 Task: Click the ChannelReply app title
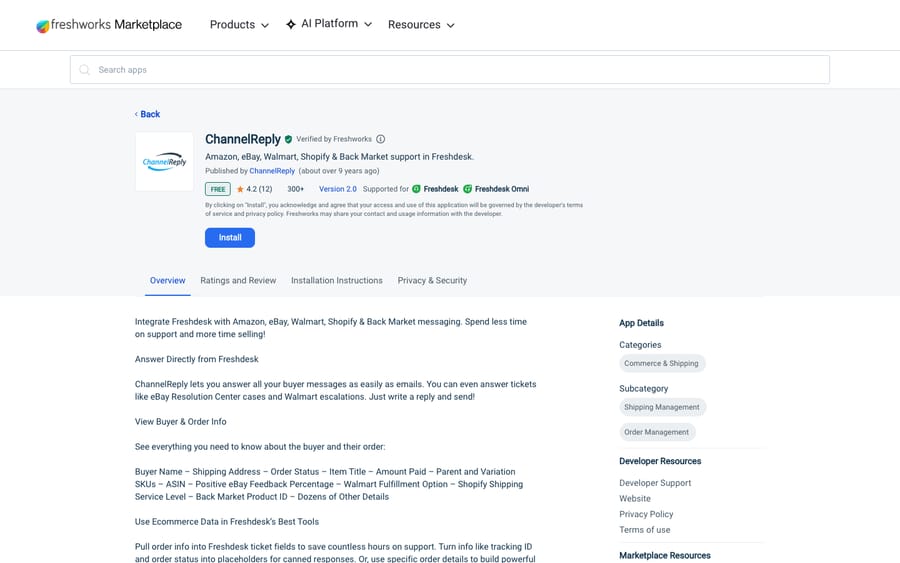[x=243, y=139]
